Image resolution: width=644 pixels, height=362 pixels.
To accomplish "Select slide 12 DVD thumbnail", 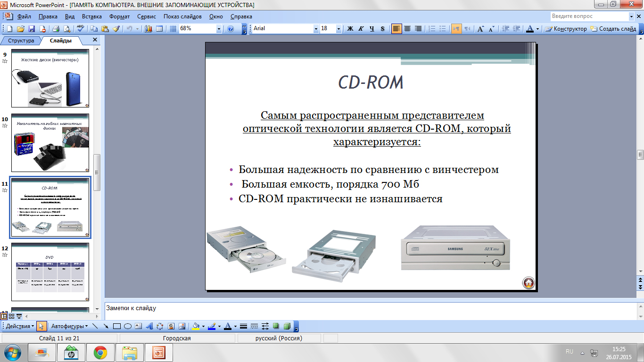I will 50,271.
